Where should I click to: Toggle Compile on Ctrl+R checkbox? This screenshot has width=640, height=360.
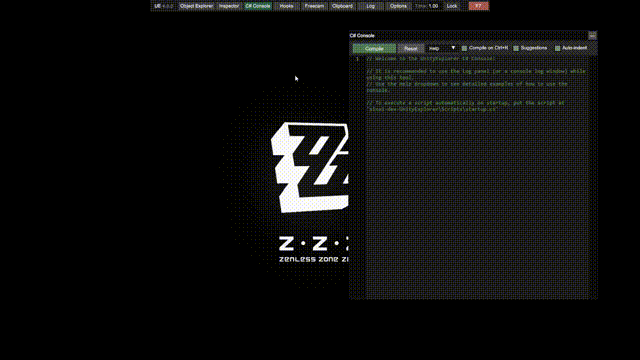tap(464, 48)
